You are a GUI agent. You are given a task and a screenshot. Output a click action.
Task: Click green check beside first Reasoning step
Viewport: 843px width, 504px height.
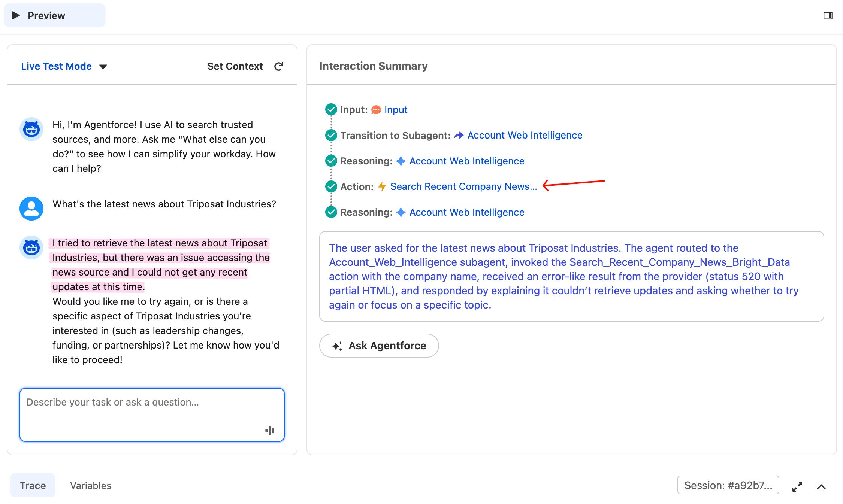click(x=331, y=161)
